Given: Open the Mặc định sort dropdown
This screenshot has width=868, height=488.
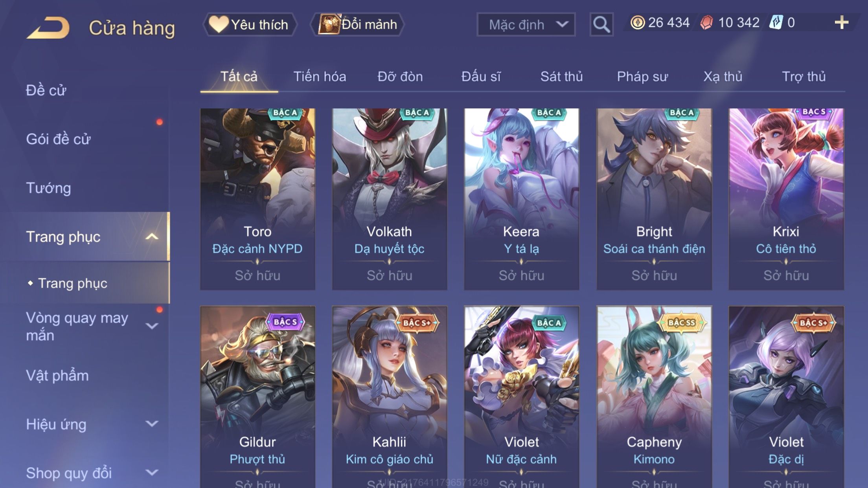Looking at the screenshot, I should click(x=526, y=24).
